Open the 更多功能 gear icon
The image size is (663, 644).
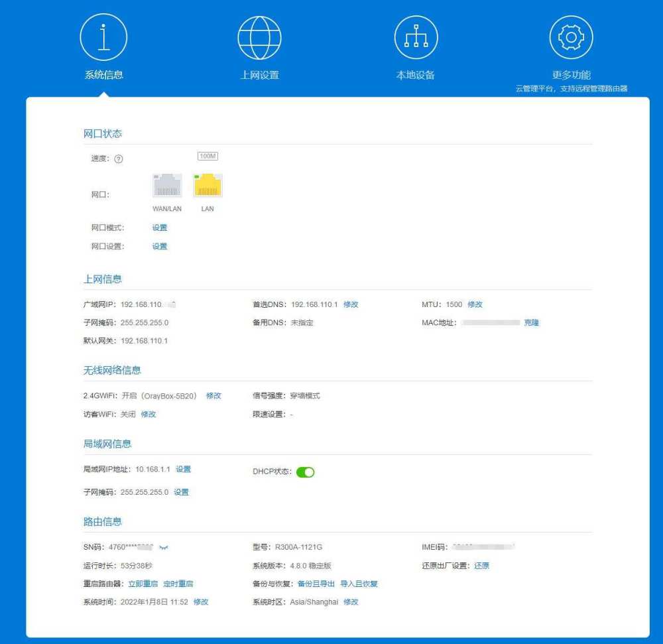coord(572,37)
